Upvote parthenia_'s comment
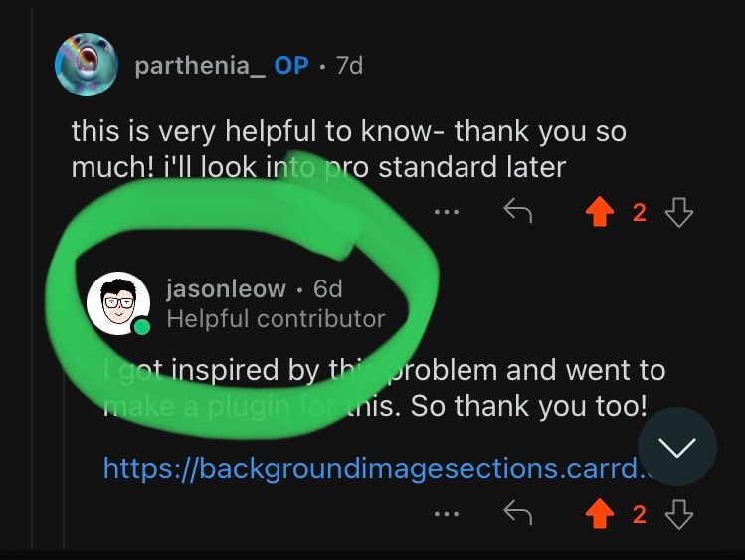 click(x=600, y=211)
